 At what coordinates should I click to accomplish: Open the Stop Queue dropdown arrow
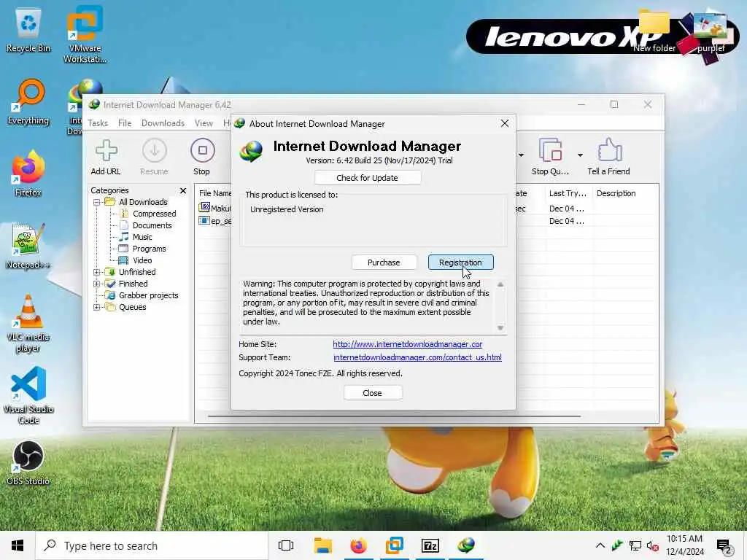click(x=580, y=155)
